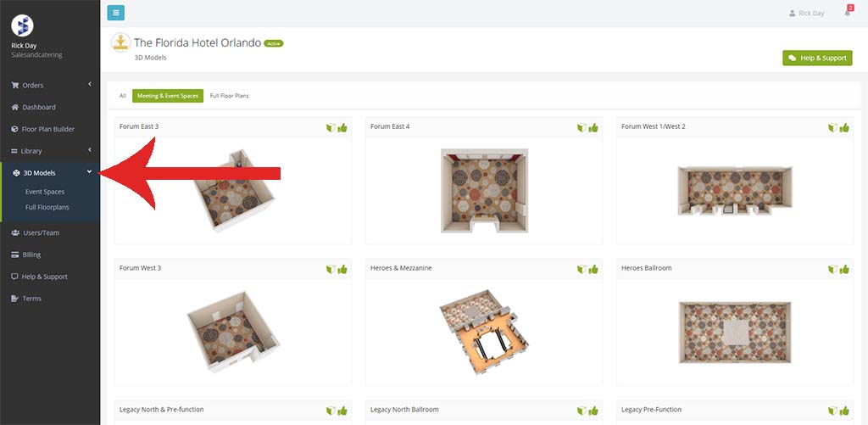The height and width of the screenshot is (425, 868).
Task: Click the 3D cube icon on Heroes Ballroom
Action: [x=832, y=269]
